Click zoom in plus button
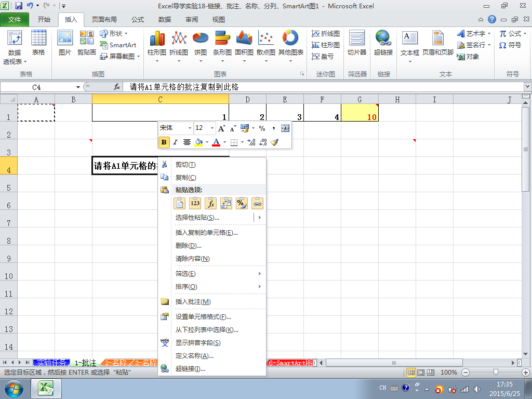 pos(526,372)
